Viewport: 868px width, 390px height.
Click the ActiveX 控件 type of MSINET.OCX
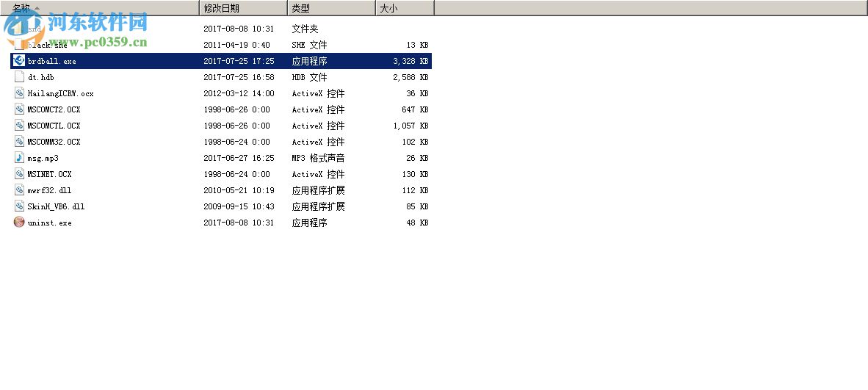click(x=318, y=174)
